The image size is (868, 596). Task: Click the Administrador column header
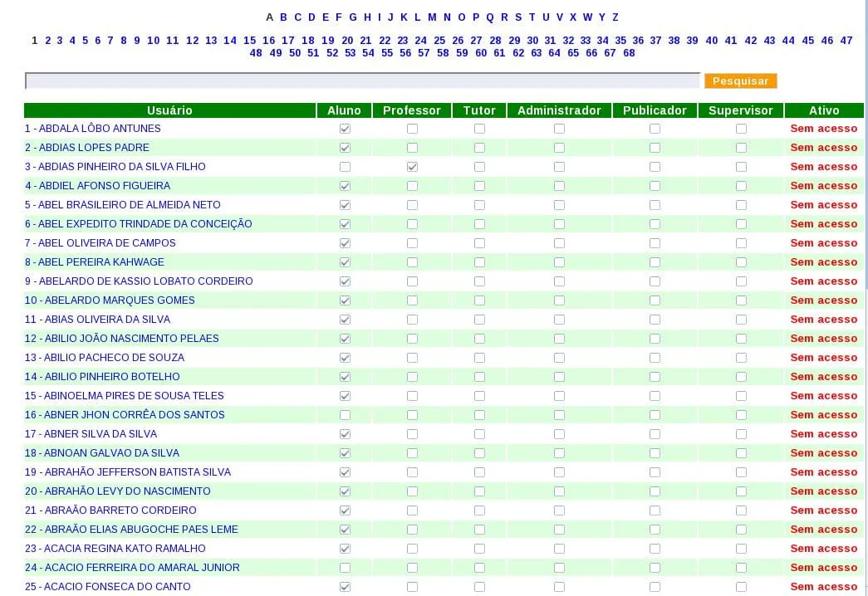[559, 110]
